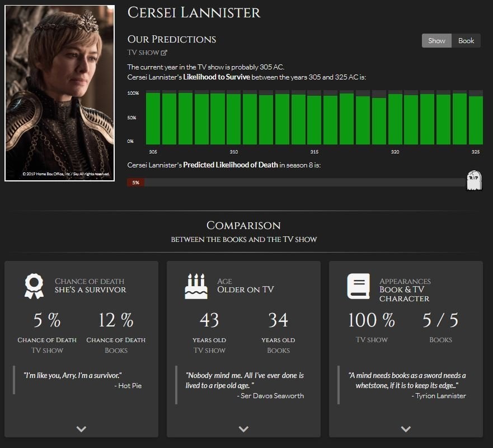The height and width of the screenshot is (448, 493).
Task: Click the birthday cake icon
Action: click(196, 286)
